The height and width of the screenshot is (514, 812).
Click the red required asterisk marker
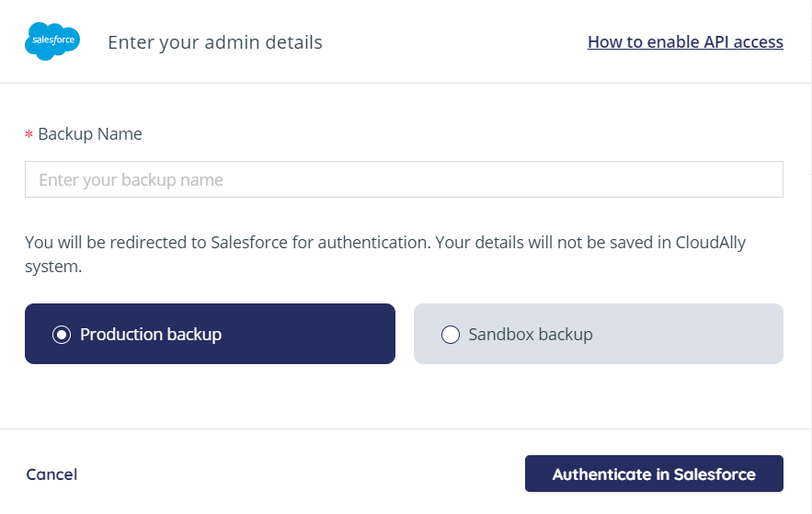click(29, 135)
